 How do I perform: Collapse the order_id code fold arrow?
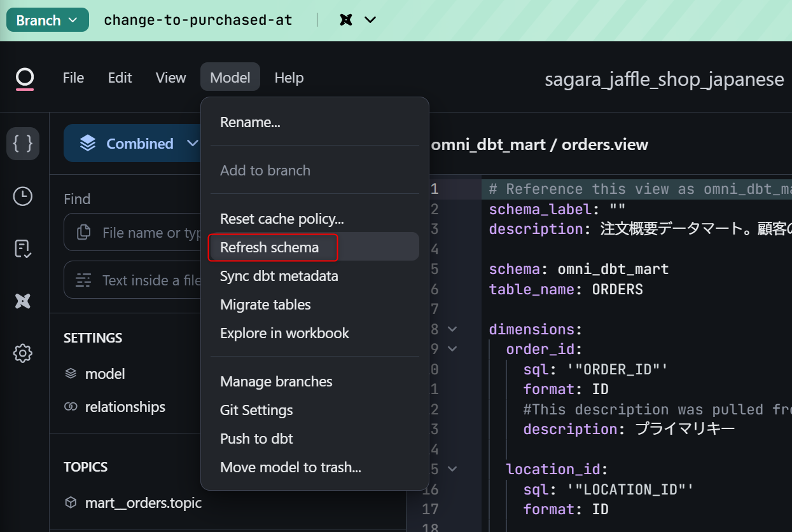[452, 349]
